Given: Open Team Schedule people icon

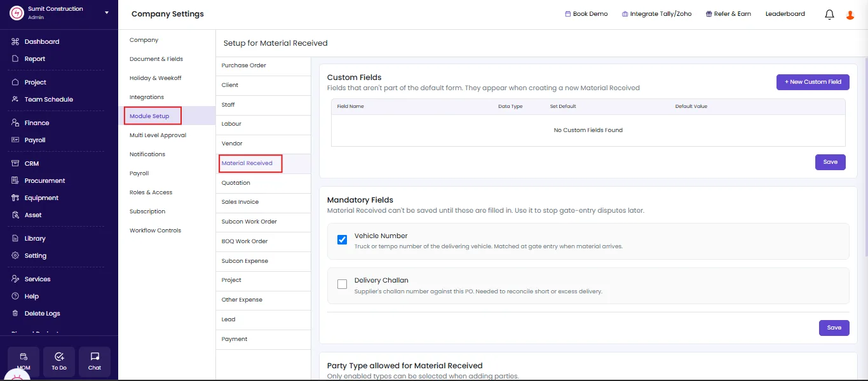Looking at the screenshot, I should tap(15, 100).
